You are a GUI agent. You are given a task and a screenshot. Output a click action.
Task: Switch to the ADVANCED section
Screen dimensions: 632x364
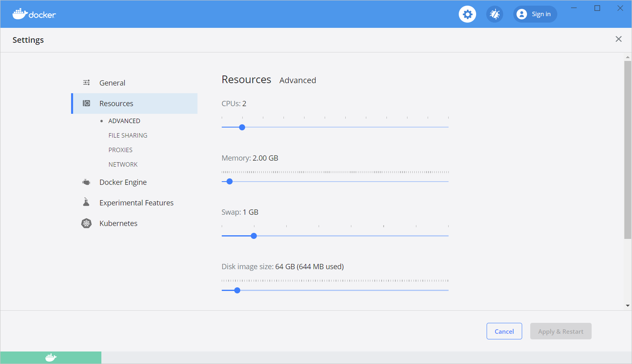pyautogui.click(x=124, y=121)
